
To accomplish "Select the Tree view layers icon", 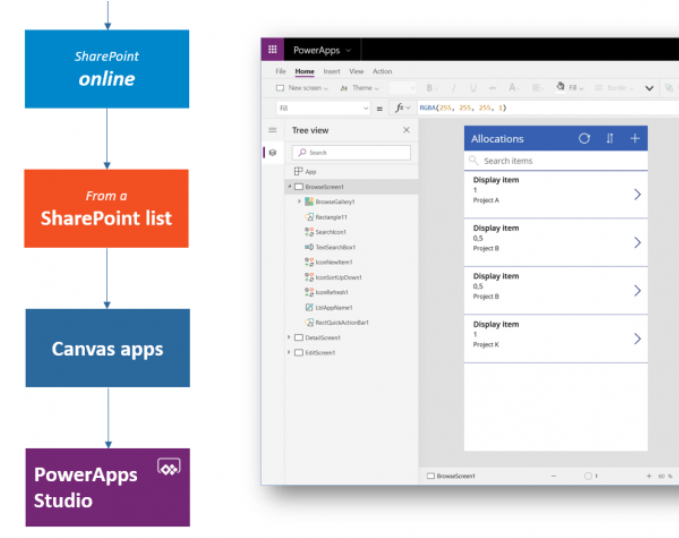I will click(272, 152).
